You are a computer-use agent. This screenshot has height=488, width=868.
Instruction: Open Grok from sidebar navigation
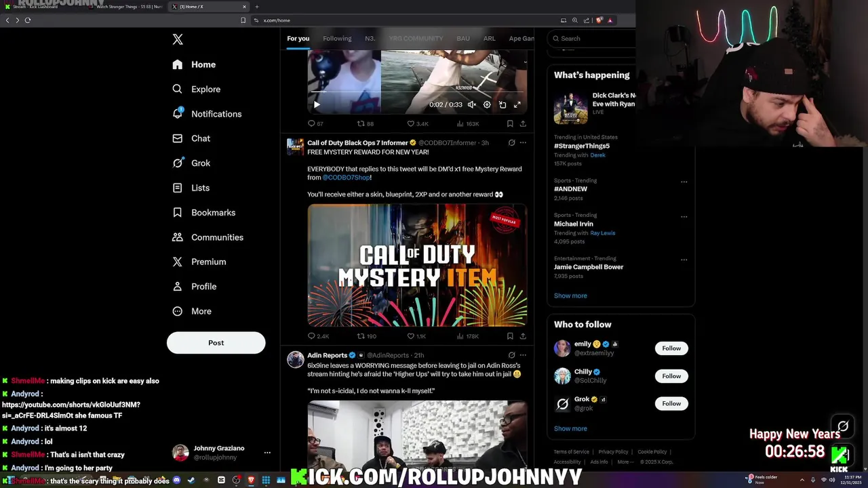pyautogui.click(x=191, y=163)
